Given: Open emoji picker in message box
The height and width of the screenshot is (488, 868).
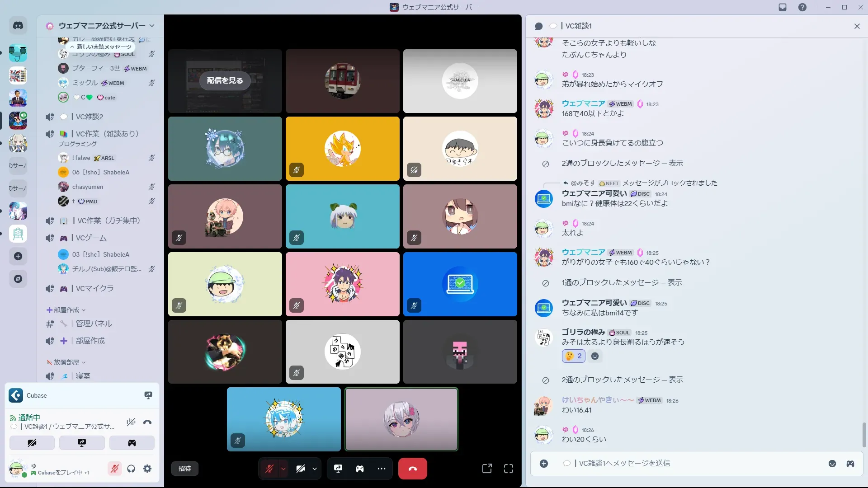Looking at the screenshot, I should point(832,464).
